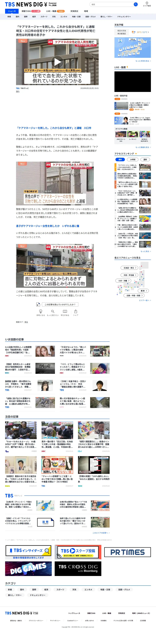Open TBS CROSS DIG with Bloomberg banner
This screenshot has height=644, width=156.
78,569
